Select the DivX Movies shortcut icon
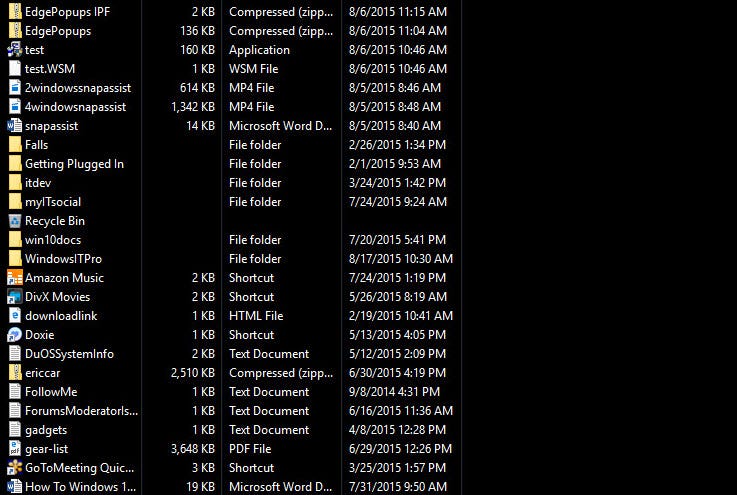The width and height of the screenshot is (737, 495). (14, 297)
